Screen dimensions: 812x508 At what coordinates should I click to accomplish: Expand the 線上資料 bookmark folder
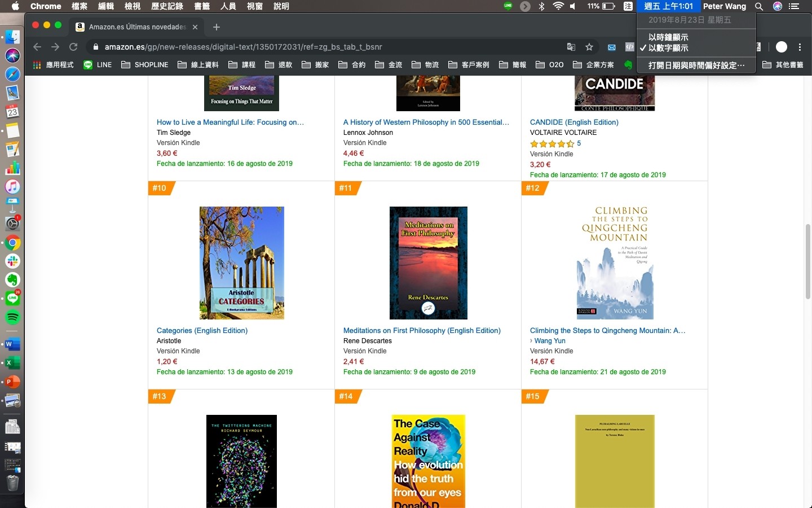point(198,65)
